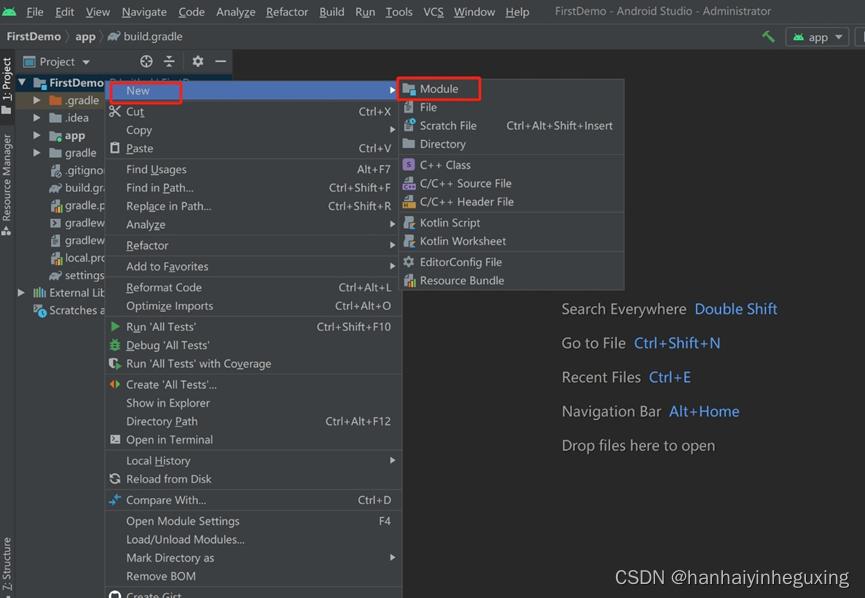Click the C++ Class icon

coord(409,164)
